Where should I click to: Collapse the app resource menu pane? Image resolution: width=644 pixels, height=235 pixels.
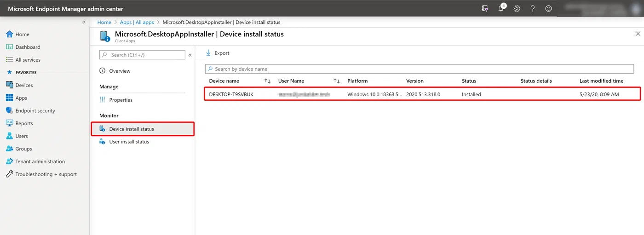coord(190,55)
